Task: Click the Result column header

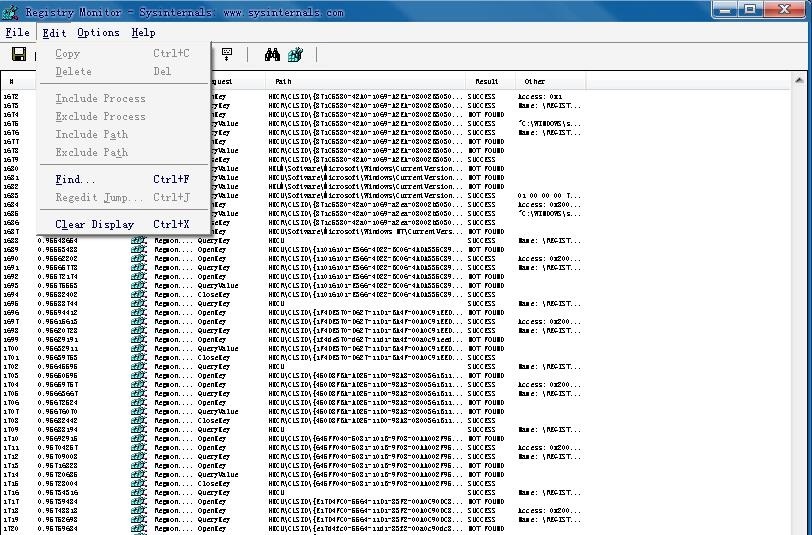Action: pyautogui.click(x=491, y=81)
